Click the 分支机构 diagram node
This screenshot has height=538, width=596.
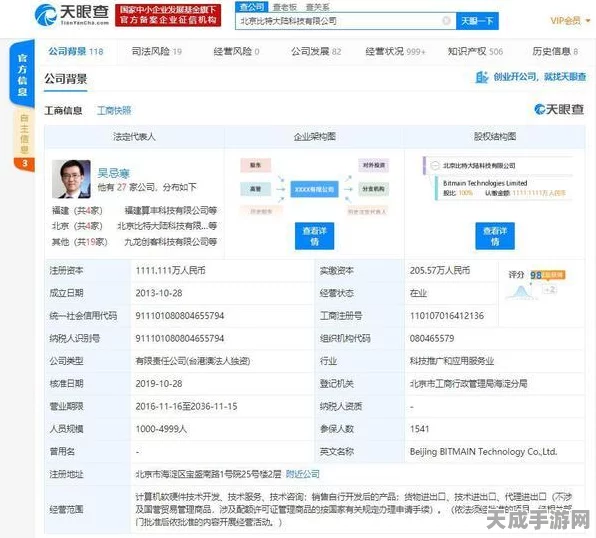point(373,189)
